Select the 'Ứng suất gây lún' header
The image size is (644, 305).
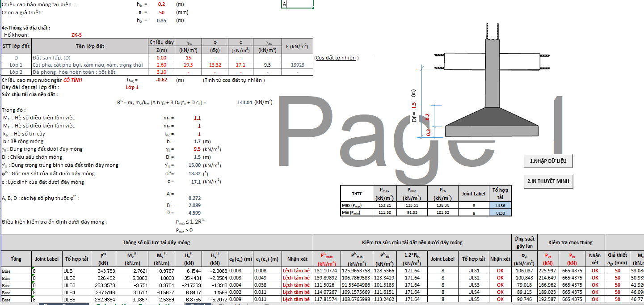(524, 242)
